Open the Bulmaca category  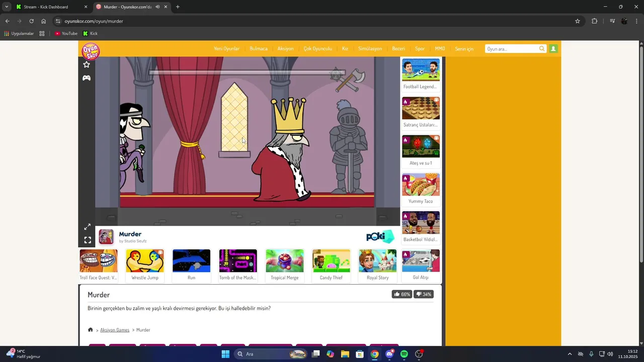click(x=259, y=49)
